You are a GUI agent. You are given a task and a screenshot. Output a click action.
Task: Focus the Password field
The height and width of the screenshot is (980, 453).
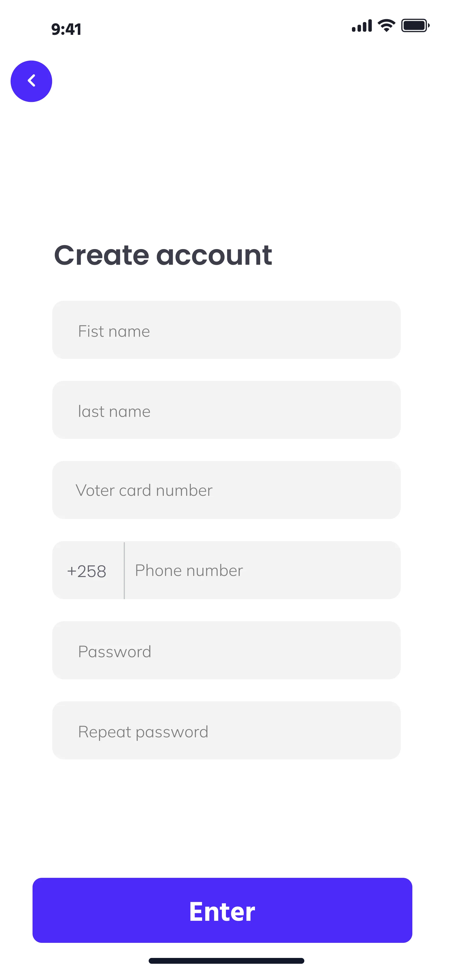226,651
